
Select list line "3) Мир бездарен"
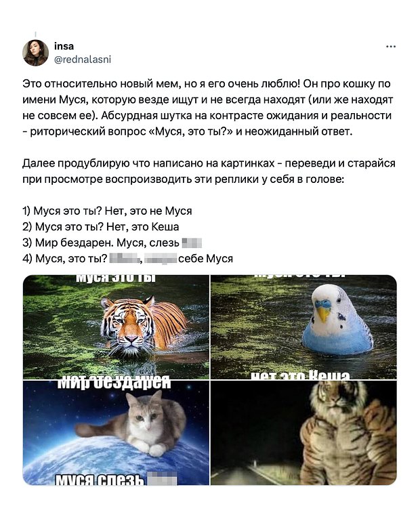point(112,243)
